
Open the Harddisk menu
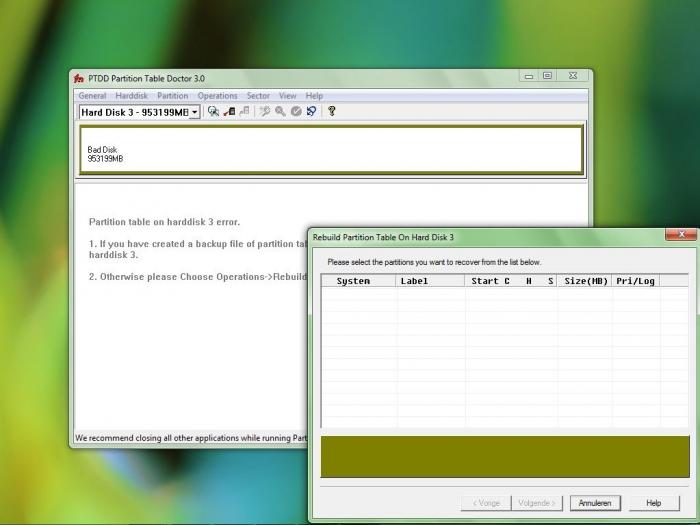pos(132,96)
